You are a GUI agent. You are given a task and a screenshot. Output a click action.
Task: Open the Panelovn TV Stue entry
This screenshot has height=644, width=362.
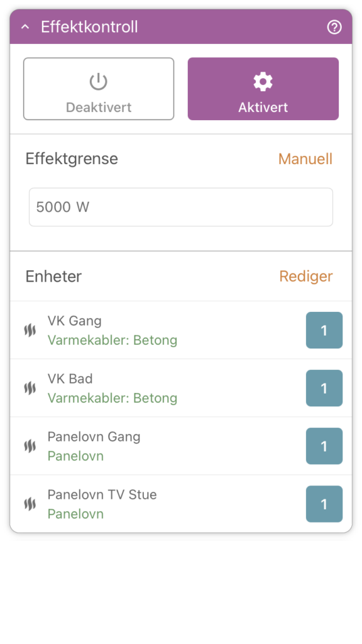pyautogui.click(x=181, y=504)
